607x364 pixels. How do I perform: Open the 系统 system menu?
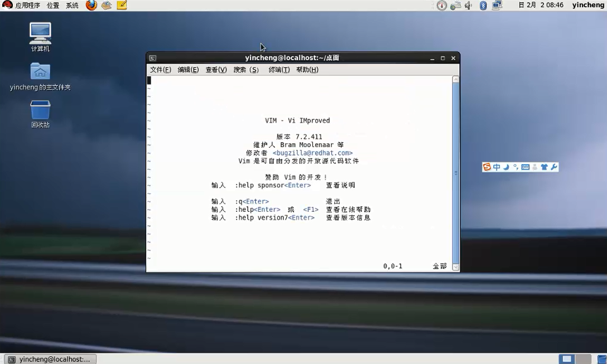click(72, 5)
